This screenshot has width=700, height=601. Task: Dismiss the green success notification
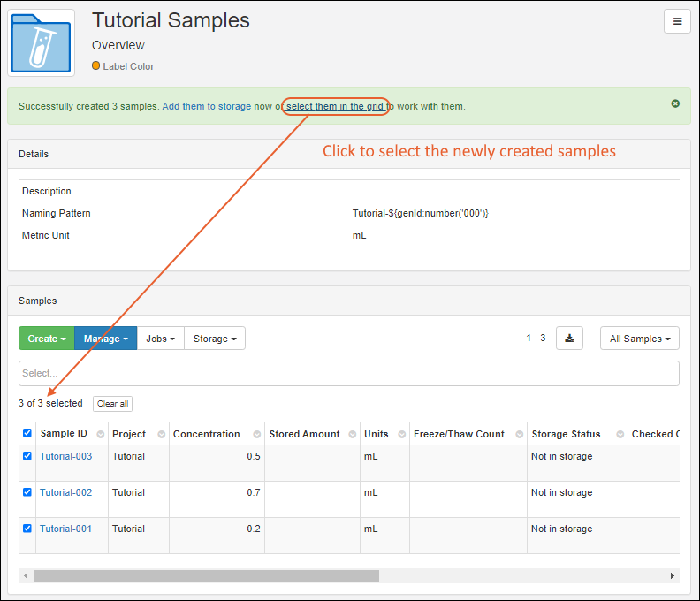pyautogui.click(x=675, y=103)
